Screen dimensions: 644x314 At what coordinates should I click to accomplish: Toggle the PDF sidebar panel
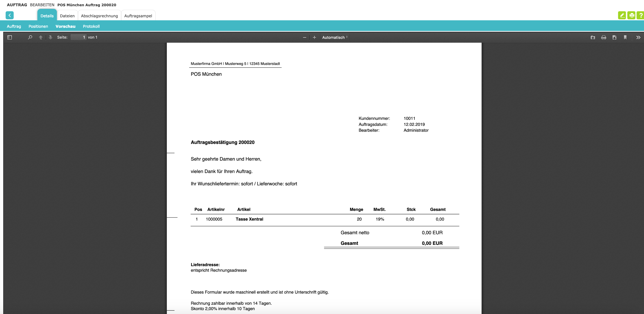click(10, 38)
